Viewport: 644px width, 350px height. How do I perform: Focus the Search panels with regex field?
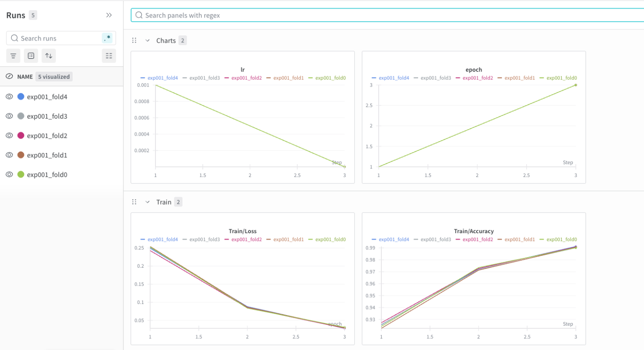point(387,15)
